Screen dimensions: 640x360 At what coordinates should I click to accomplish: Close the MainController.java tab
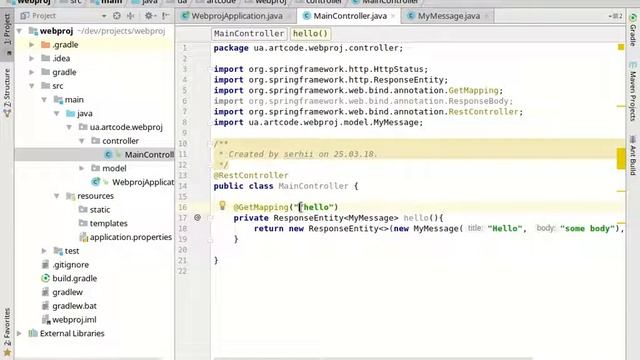(x=393, y=16)
